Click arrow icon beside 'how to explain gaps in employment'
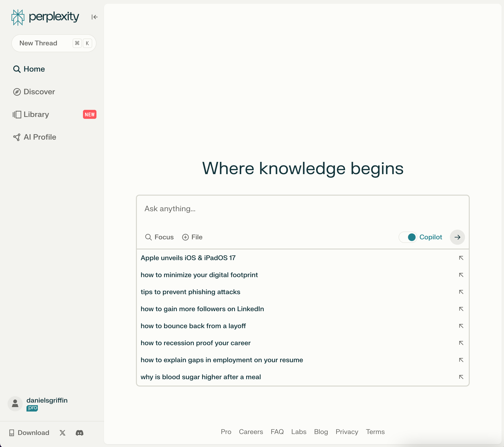Image resolution: width=504 pixels, height=447 pixels. tap(461, 360)
